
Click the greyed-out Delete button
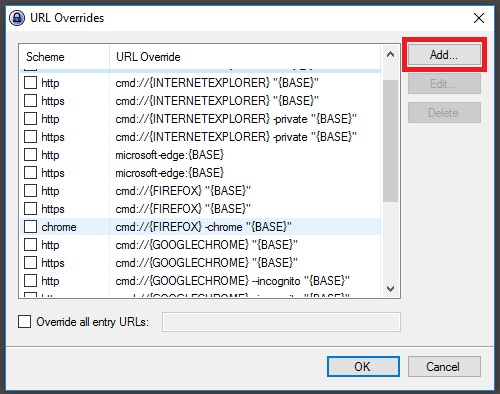(x=444, y=113)
